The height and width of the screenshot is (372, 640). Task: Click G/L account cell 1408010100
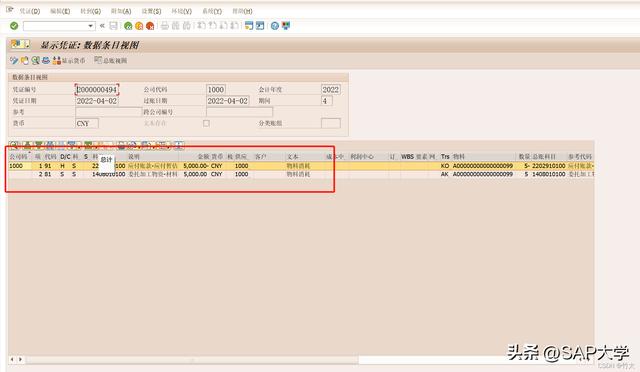tap(549, 174)
